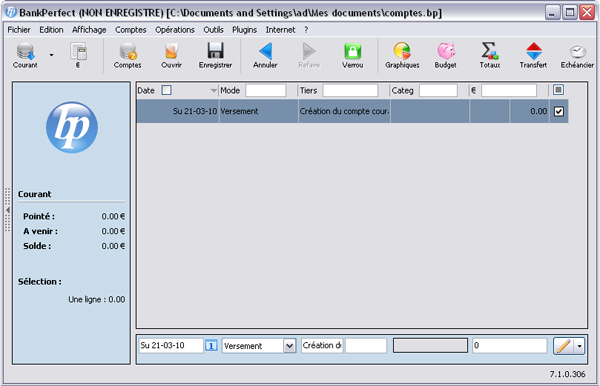Viewport: 600px width, 386px height.
Task: Click the € amount filter input field
Action: 509,90
